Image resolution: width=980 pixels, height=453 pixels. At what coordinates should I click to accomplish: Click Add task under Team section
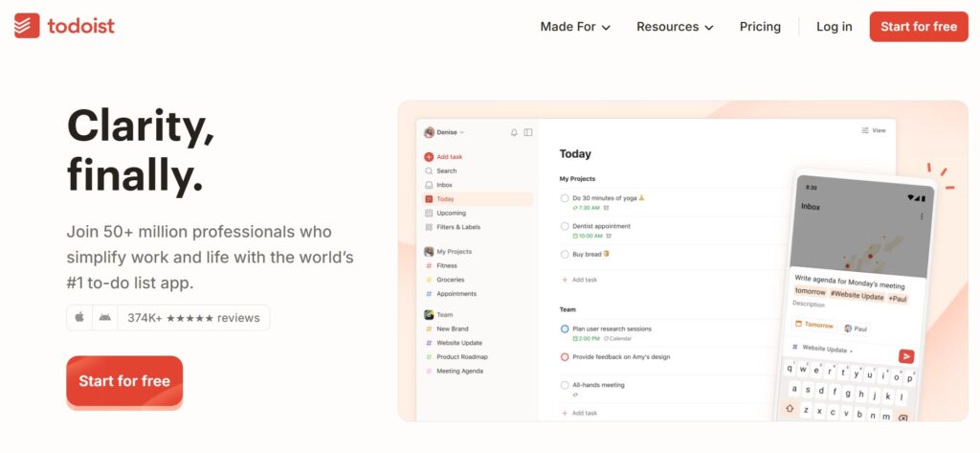pyautogui.click(x=579, y=413)
